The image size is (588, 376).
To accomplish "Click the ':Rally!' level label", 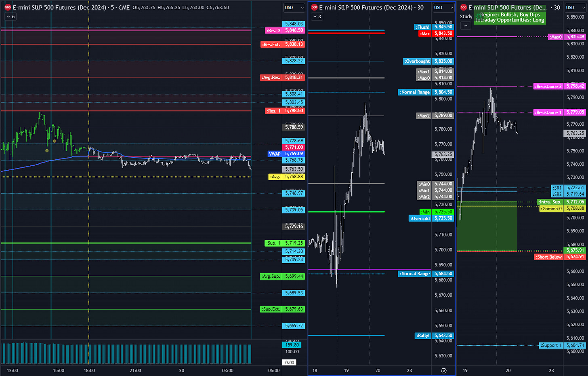I will point(423,336).
